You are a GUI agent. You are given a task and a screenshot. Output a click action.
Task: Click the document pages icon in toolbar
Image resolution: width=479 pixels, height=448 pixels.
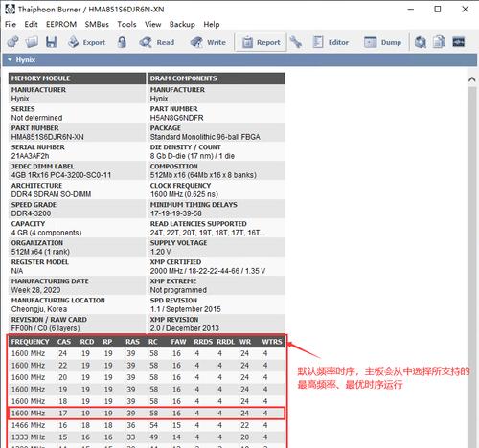tap(439, 42)
